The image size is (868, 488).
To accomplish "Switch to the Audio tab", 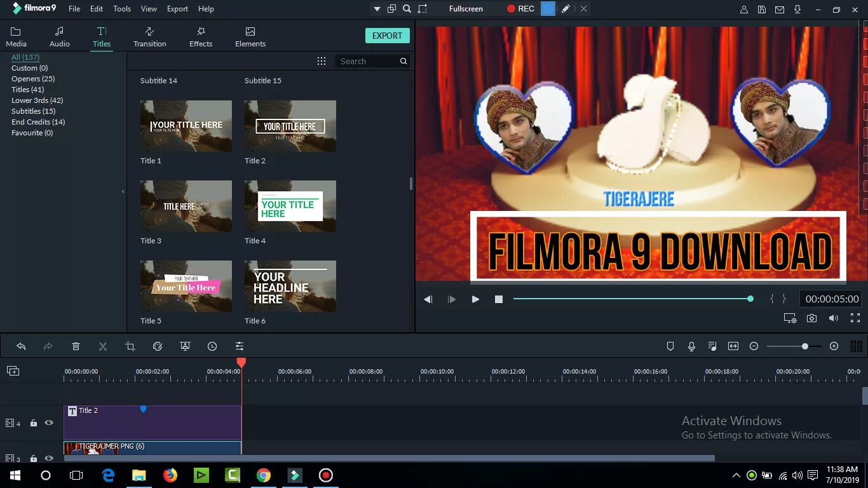I will 60,37.
